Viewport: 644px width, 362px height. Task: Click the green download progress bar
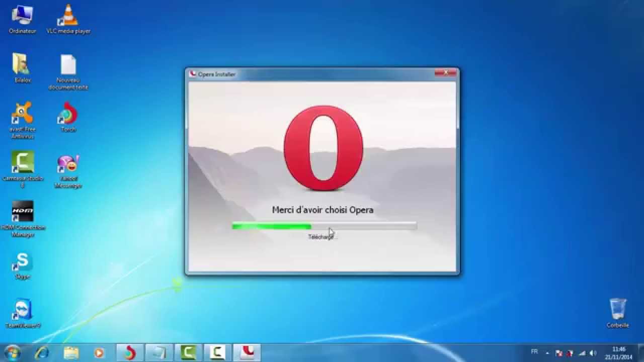click(x=324, y=226)
